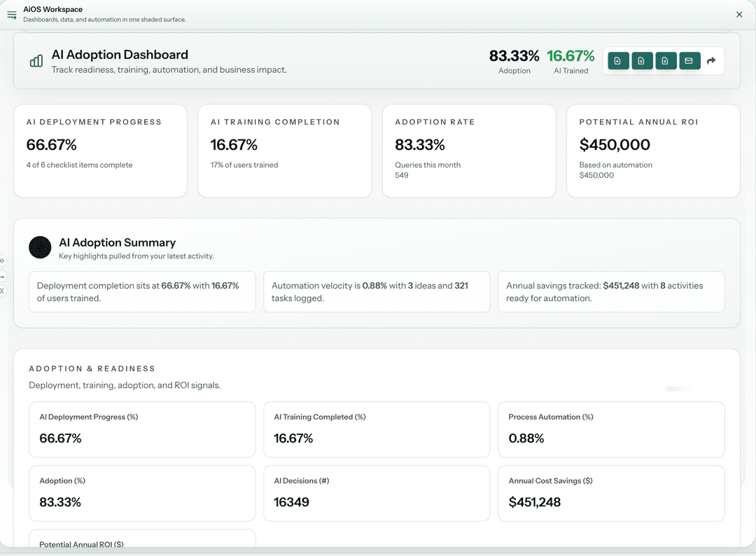Image resolution: width=756 pixels, height=556 pixels.
Task: Click the share arrow icon
Action: point(711,61)
